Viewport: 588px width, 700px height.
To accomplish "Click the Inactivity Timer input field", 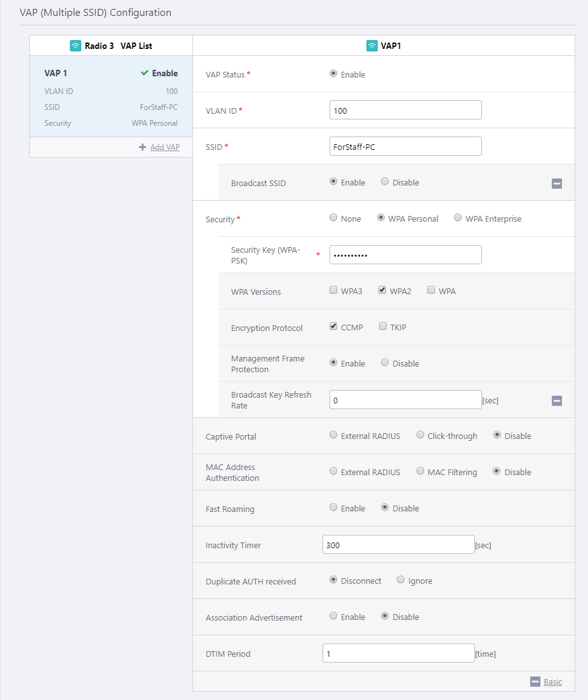I will [398, 545].
